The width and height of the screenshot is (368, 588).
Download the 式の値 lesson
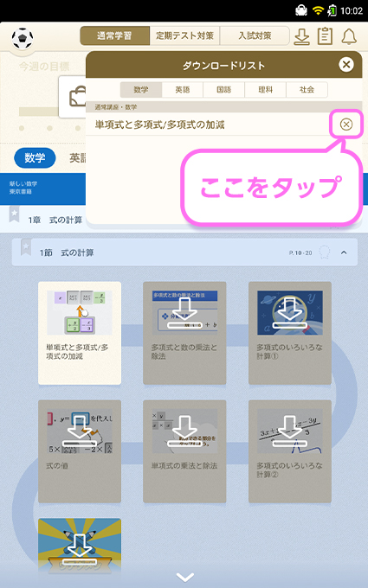click(x=80, y=451)
